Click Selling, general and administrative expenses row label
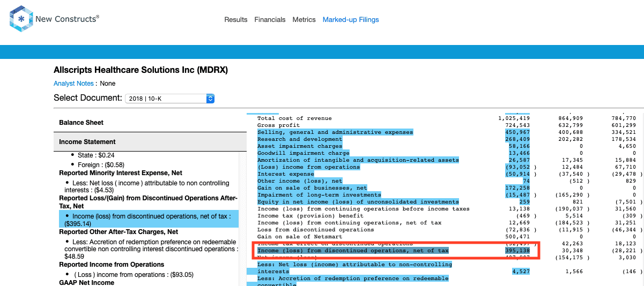 click(x=335, y=132)
